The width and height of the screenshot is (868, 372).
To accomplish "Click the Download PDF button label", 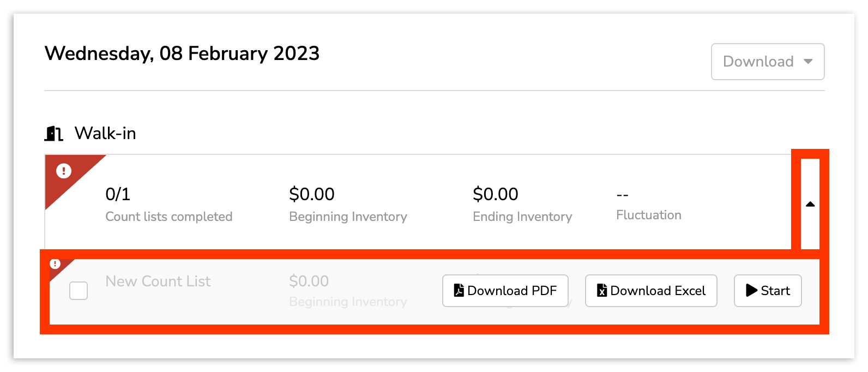I will coord(512,291).
